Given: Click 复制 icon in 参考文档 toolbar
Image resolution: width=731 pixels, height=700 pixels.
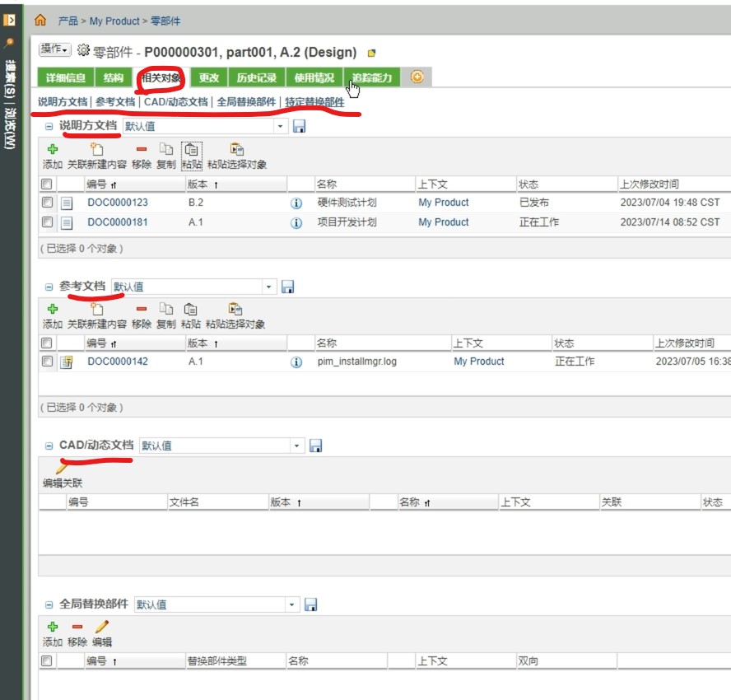Looking at the screenshot, I should point(166,309).
